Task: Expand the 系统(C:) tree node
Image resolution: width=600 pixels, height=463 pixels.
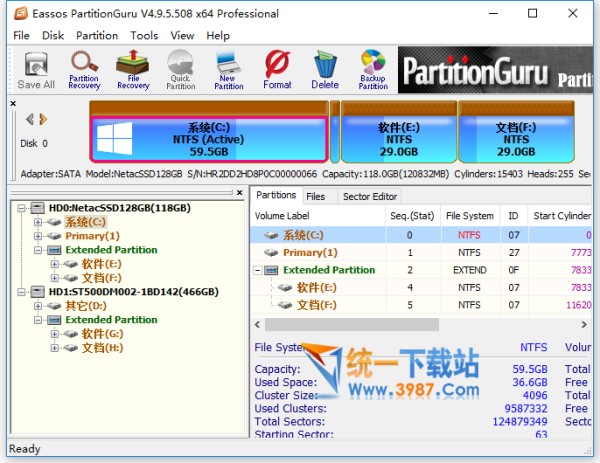Action: [x=38, y=222]
